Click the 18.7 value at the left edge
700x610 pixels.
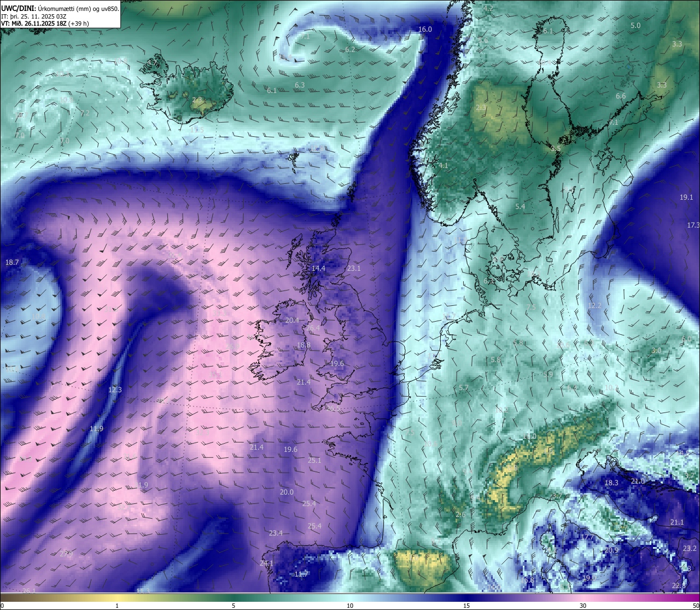(12, 263)
